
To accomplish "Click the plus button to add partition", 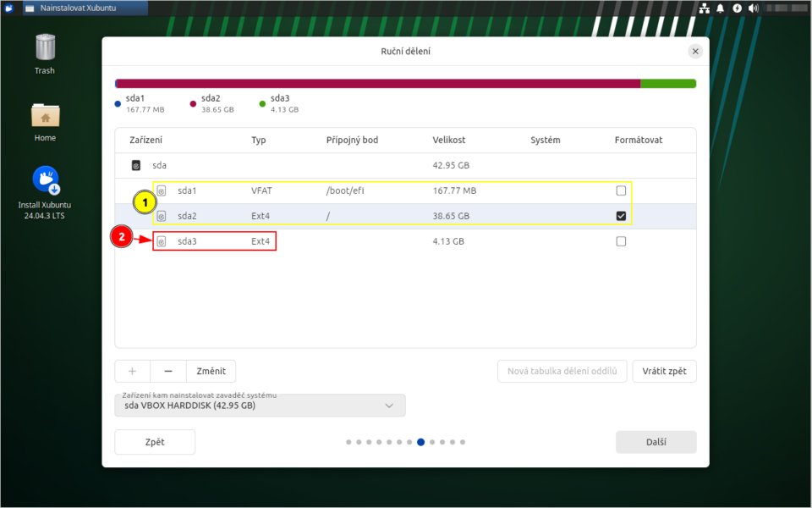I will pyautogui.click(x=132, y=371).
